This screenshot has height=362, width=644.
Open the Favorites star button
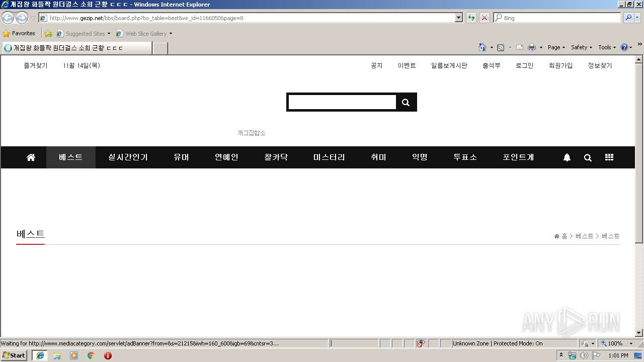coord(19,33)
